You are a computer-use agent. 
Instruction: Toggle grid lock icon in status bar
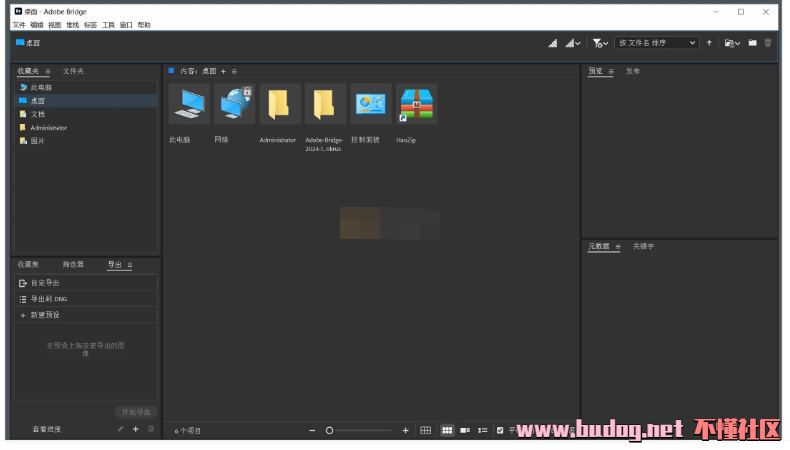click(426, 431)
